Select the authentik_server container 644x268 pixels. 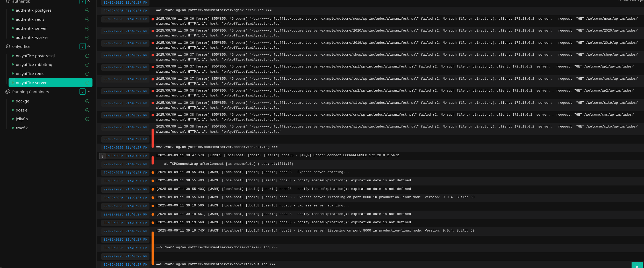click(31, 28)
